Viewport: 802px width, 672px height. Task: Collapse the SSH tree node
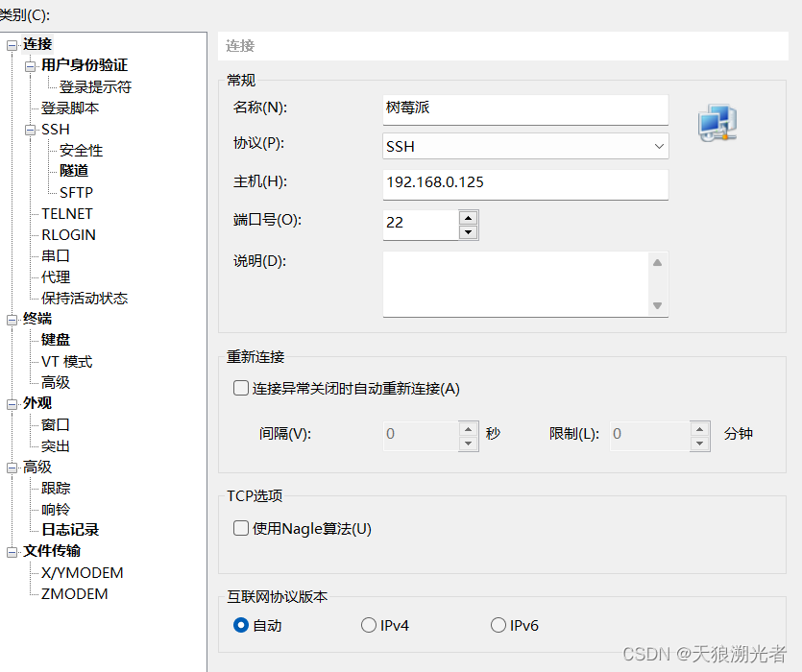coord(30,130)
